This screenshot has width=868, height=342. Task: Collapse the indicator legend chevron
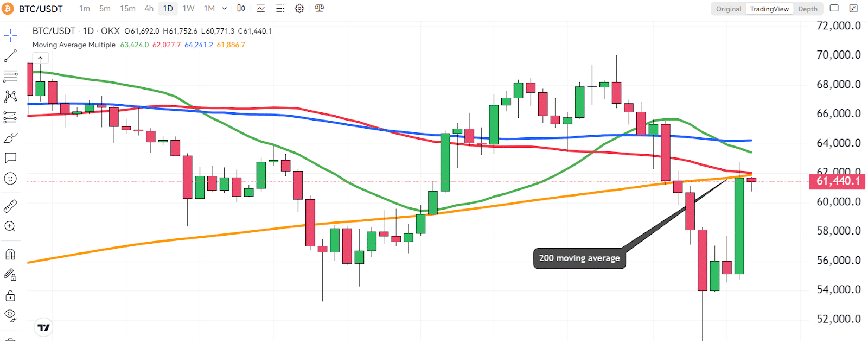coord(40,58)
